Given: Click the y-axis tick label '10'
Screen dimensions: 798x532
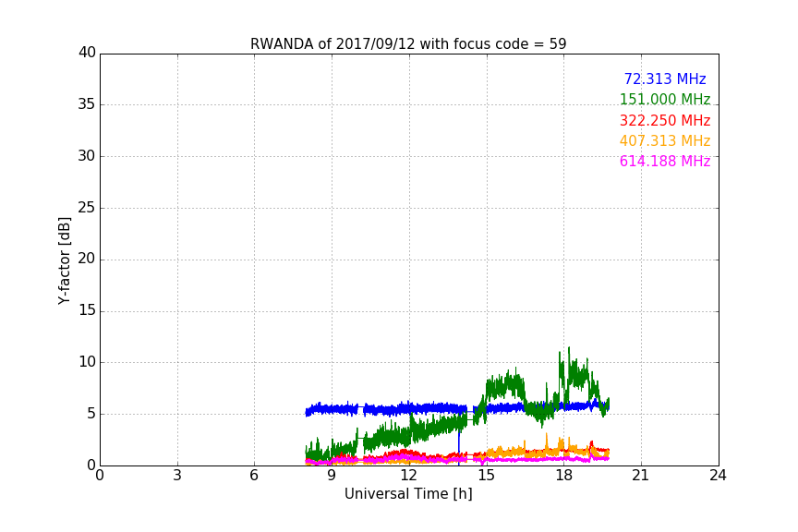Looking at the screenshot, I should coord(87,362).
